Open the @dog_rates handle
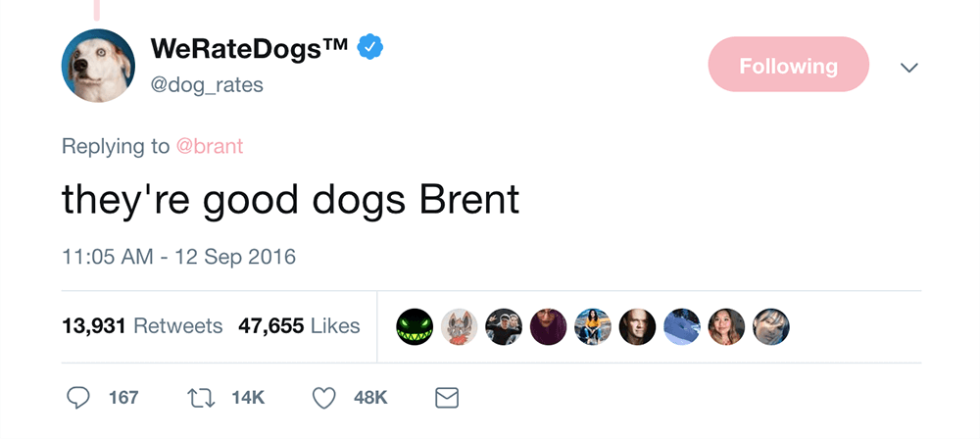The height and width of the screenshot is (439, 980). coord(207,85)
